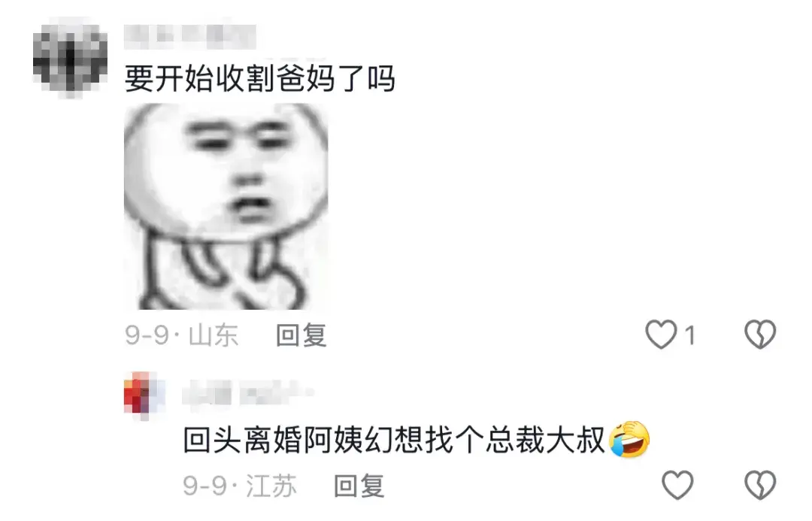Tap the laughing-crying emoji in the reply

(629, 439)
